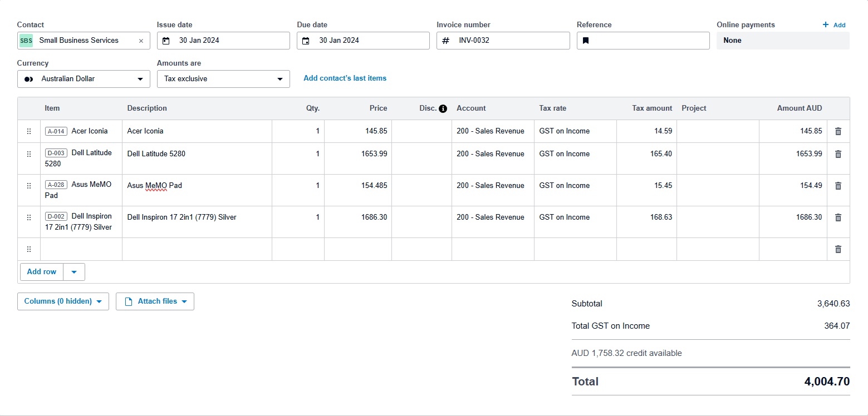Click the Disc. column info icon

(x=443, y=108)
